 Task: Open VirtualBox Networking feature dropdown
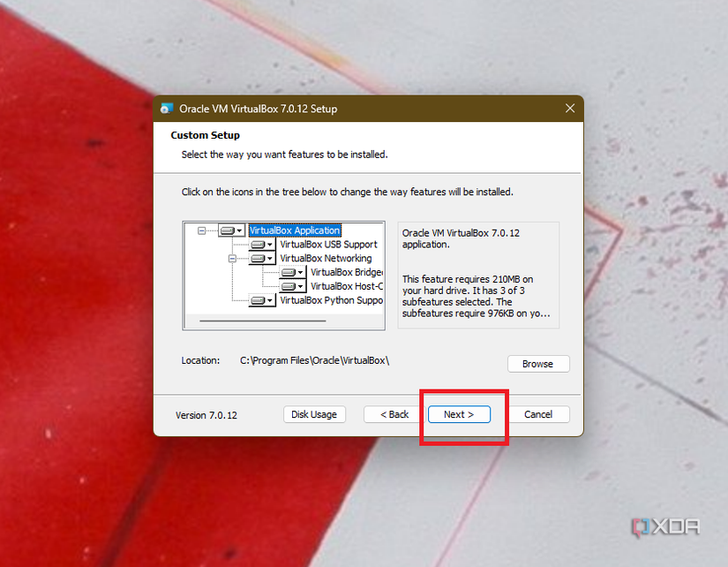(262, 259)
